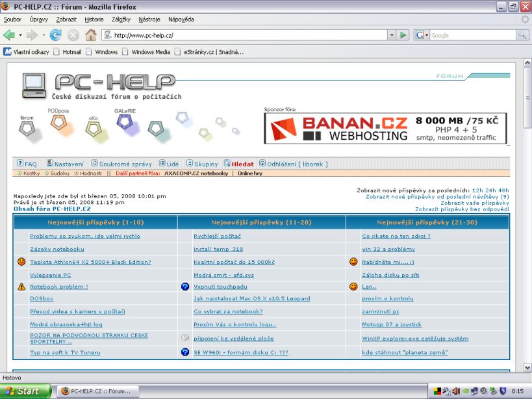Click the search magnifier button
Viewport: 532px width, 399px height.
coord(522,35)
